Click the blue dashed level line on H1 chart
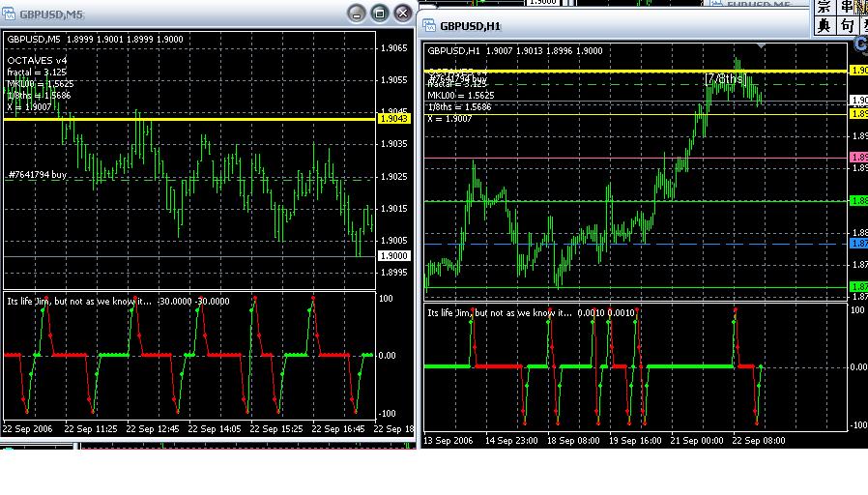The width and height of the screenshot is (868, 495). pyautogui.click(x=635, y=244)
